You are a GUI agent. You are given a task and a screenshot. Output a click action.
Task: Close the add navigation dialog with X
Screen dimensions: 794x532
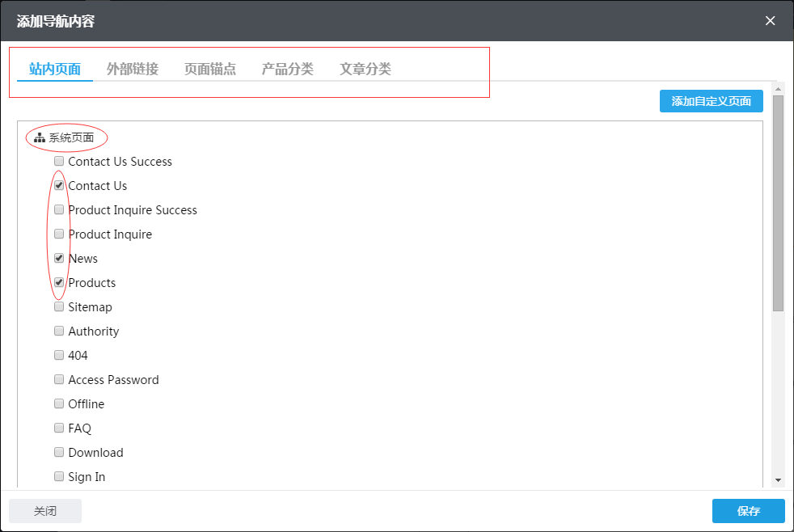771,21
